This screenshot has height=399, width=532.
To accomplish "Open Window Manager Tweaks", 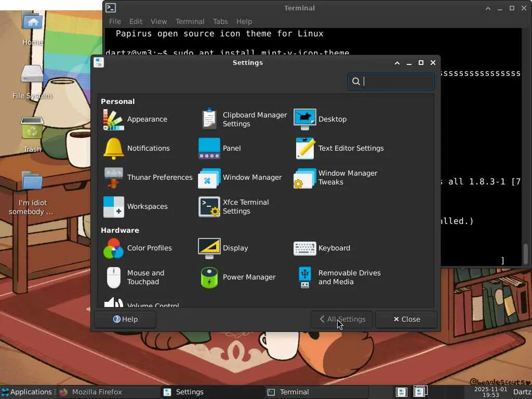I will pos(336,178).
